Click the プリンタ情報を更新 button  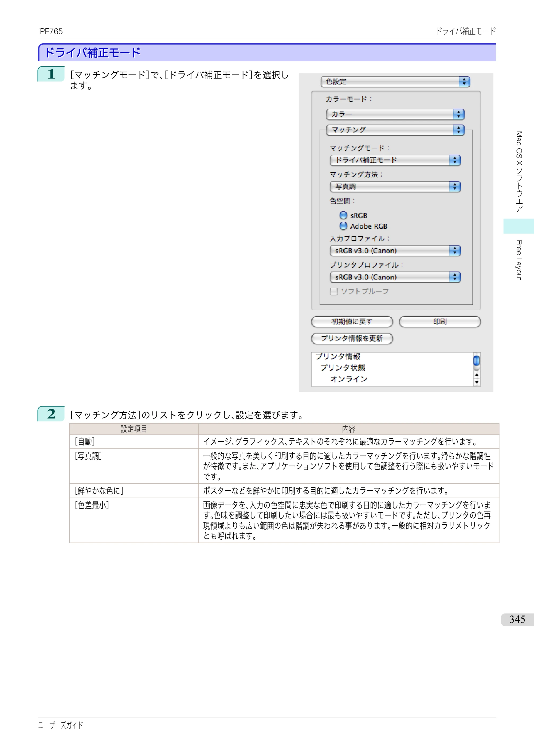pyautogui.click(x=352, y=339)
